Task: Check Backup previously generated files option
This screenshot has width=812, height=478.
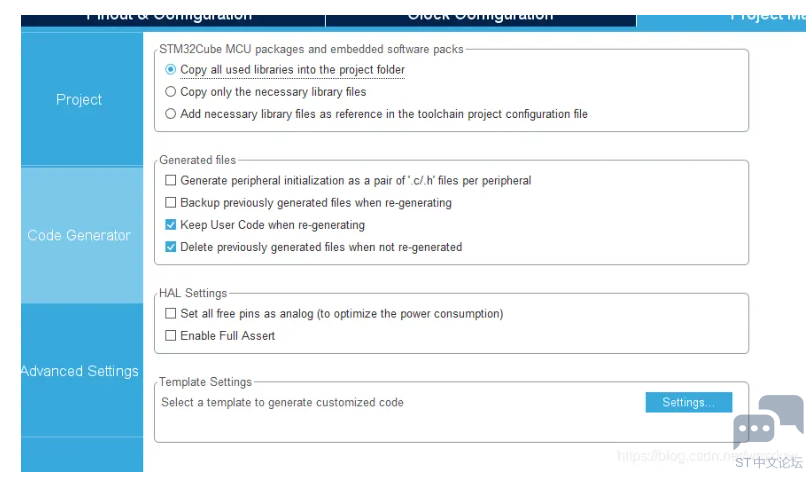Action: coord(170,202)
